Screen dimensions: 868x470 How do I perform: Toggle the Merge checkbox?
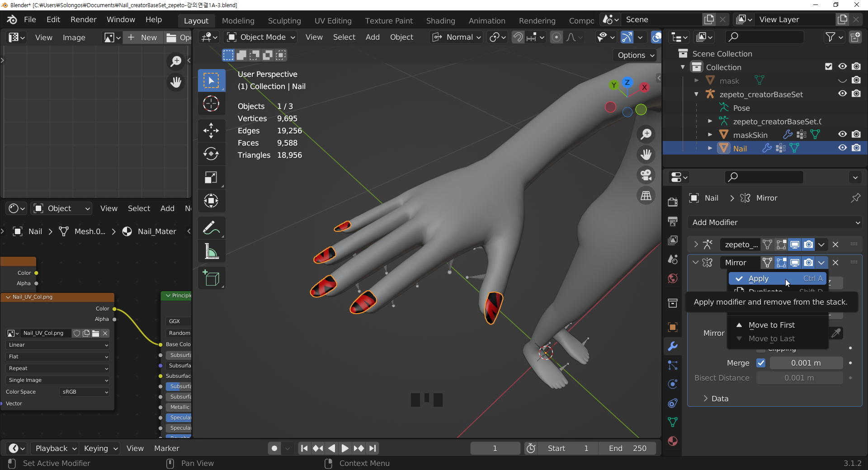point(761,363)
